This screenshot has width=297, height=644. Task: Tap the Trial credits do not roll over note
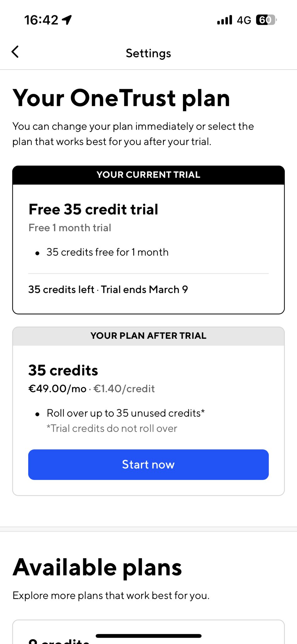click(112, 428)
